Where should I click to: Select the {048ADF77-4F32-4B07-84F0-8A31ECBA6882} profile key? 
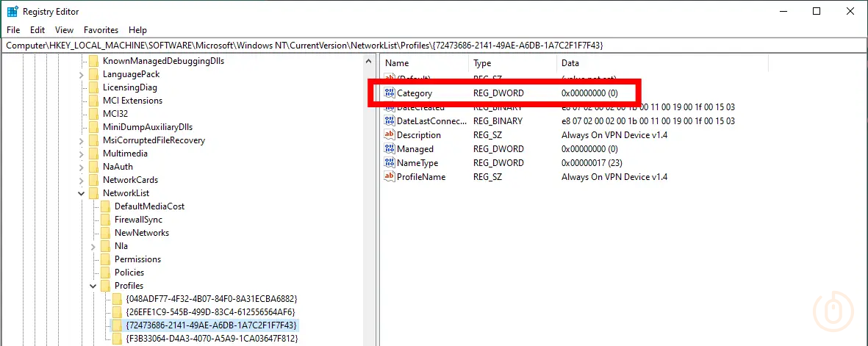click(x=211, y=299)
